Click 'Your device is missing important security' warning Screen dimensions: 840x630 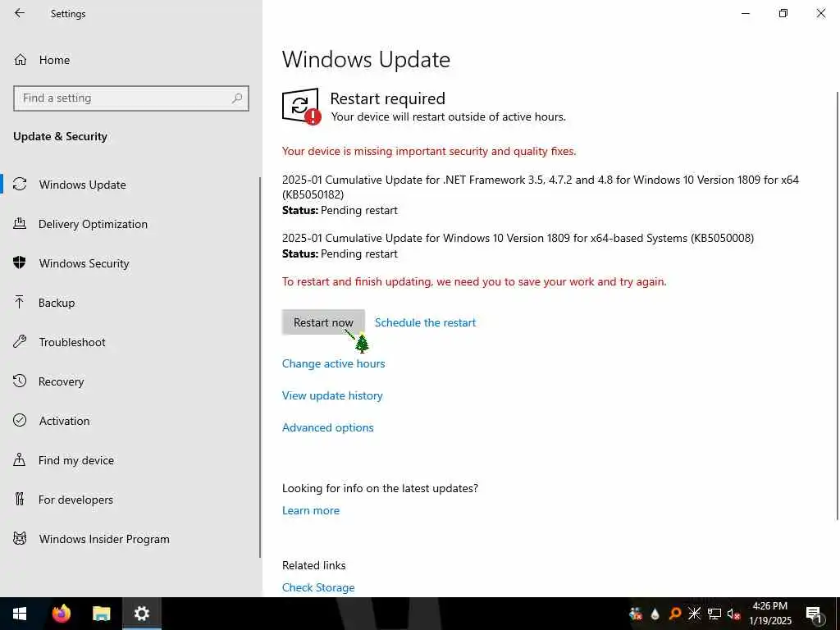pos(429,152)
